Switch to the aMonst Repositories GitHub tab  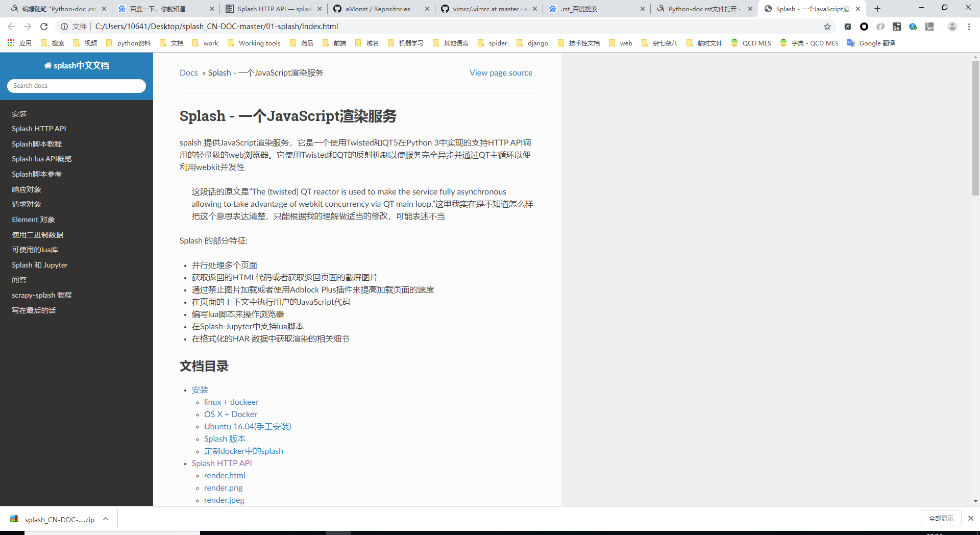coord(376,9)
